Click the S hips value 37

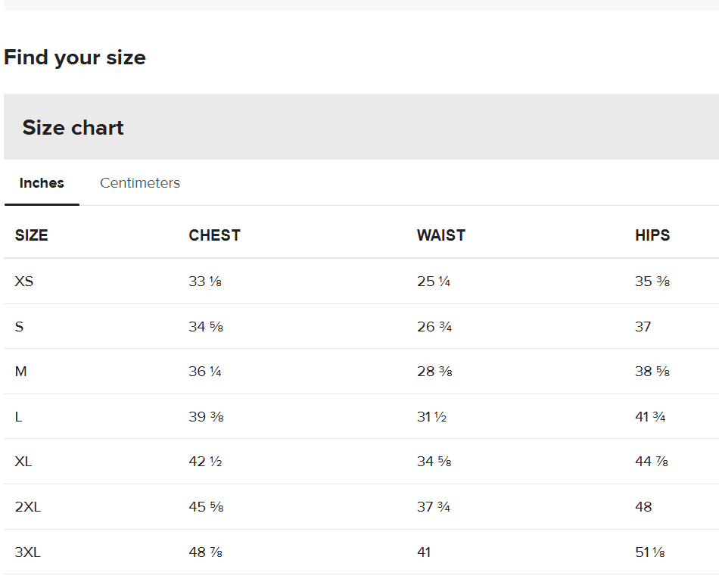(643, 327)
